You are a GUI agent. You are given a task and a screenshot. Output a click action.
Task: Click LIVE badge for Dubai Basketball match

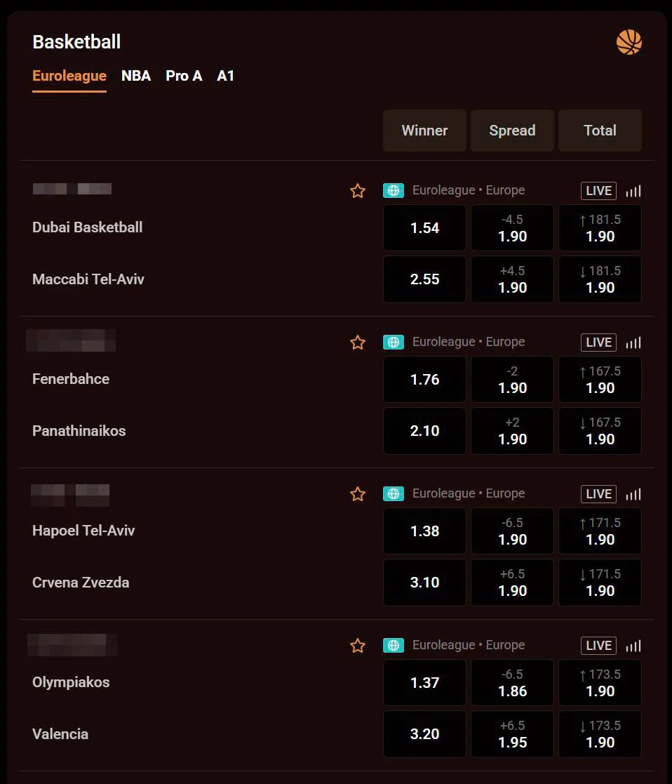598,190
